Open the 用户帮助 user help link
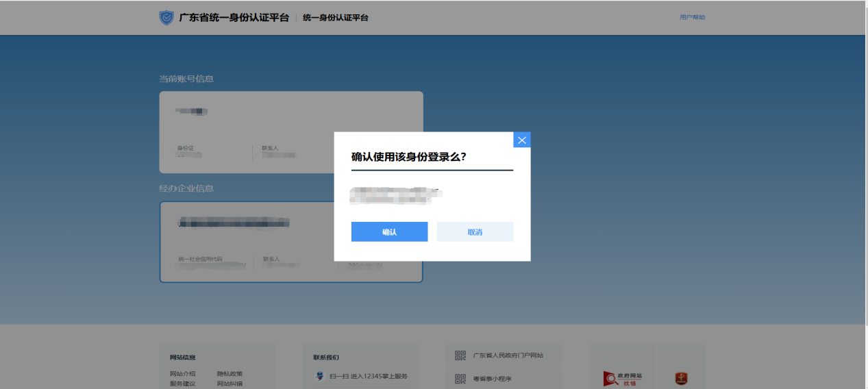The height and width of the screenshot is (389, 868). click(x=692, y=17)
